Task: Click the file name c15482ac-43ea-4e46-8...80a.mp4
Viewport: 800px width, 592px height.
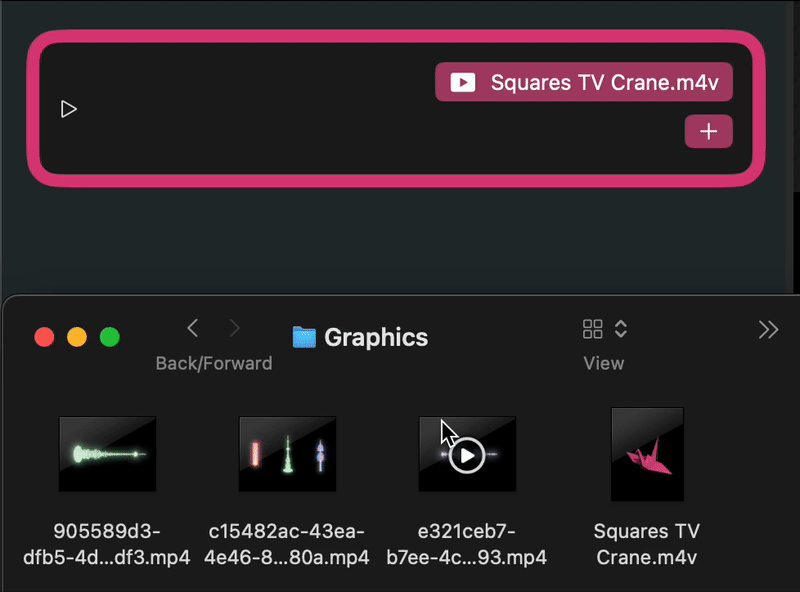Action: (x=287, y=544)
